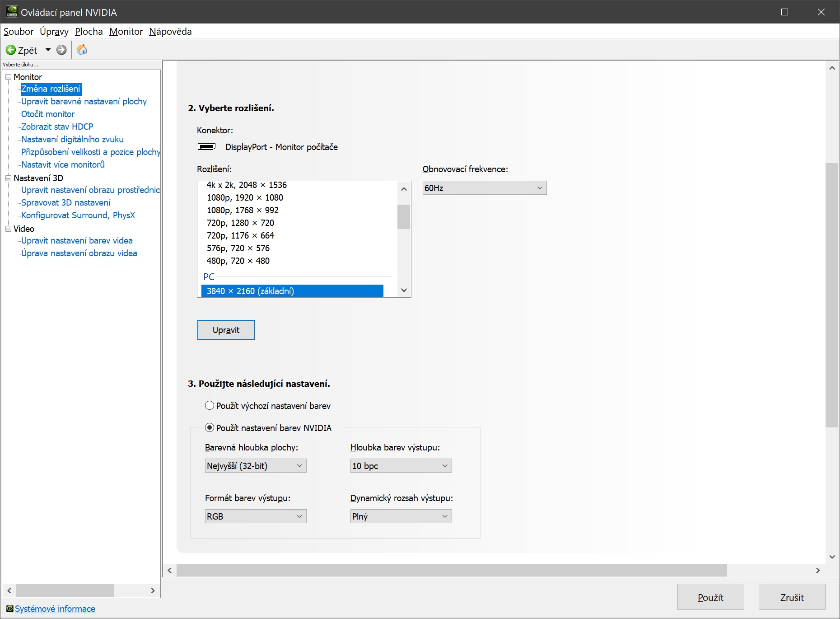
Task: Open the Nápověda menu
Action: pyautogui.click(x=170, y=32)
